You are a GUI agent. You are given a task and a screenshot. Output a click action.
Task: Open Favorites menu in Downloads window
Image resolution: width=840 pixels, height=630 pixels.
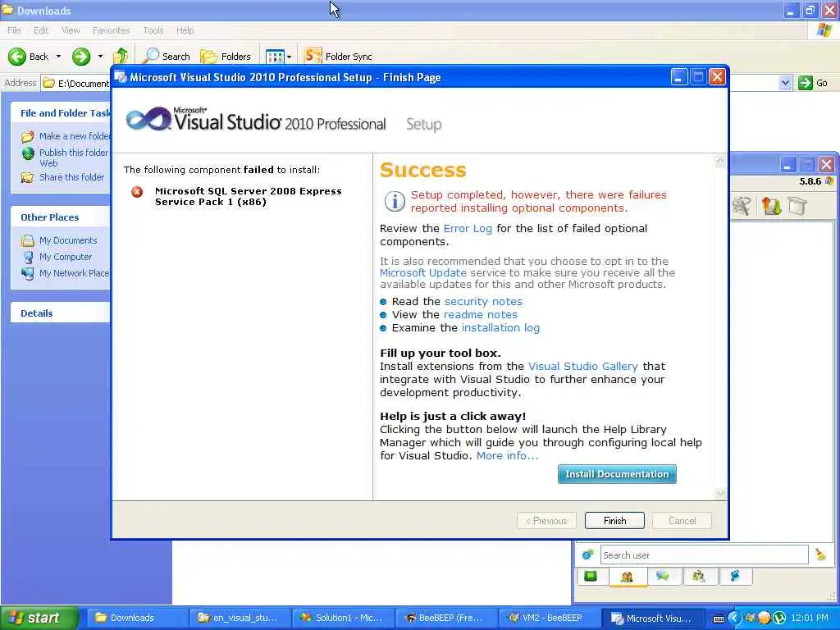coord(111,30)
